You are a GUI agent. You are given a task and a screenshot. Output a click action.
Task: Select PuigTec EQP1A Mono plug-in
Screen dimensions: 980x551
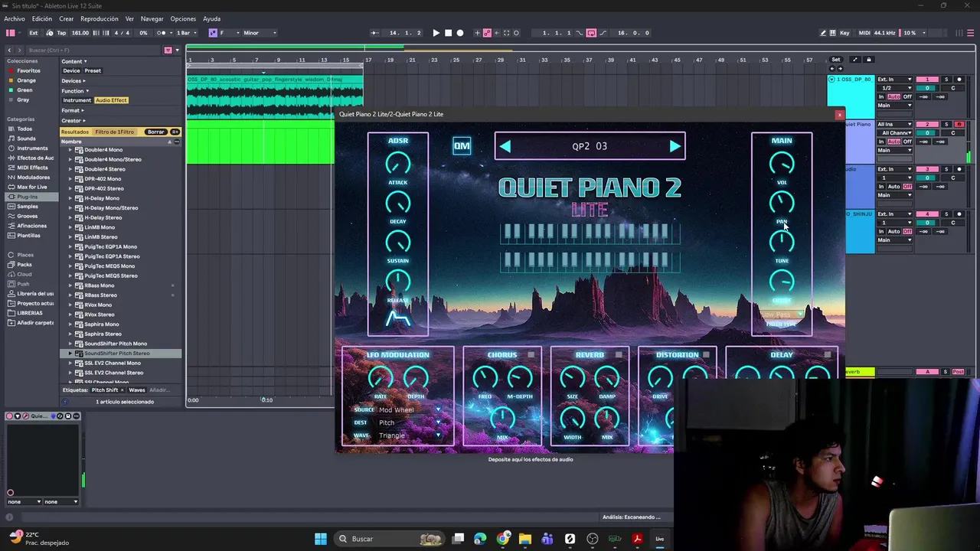coord(111,246)
